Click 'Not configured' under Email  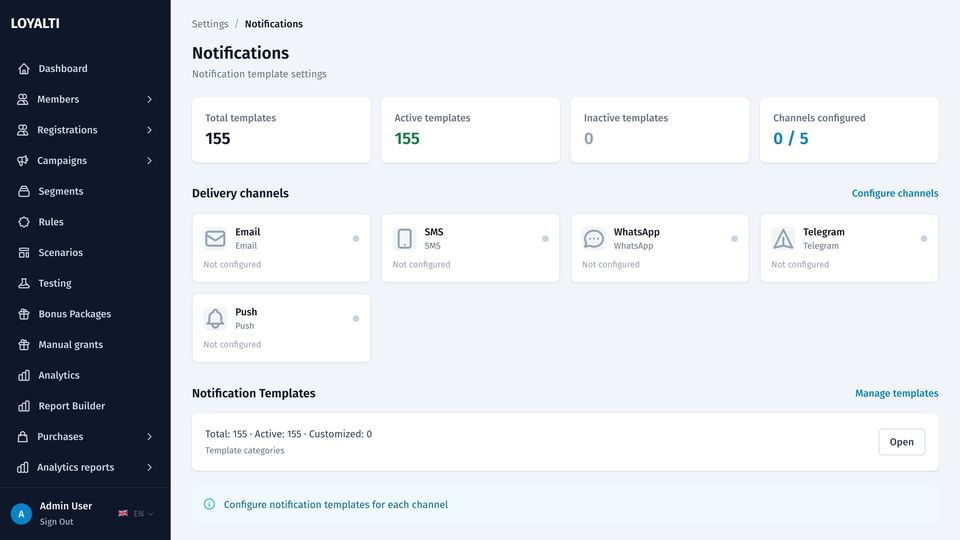(232, 264)
